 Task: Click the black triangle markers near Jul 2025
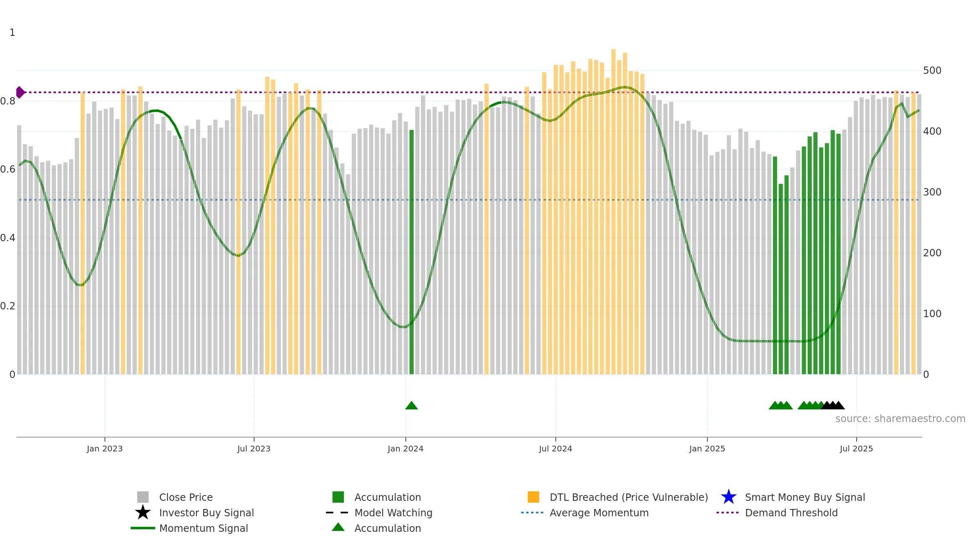click(833, 405)
